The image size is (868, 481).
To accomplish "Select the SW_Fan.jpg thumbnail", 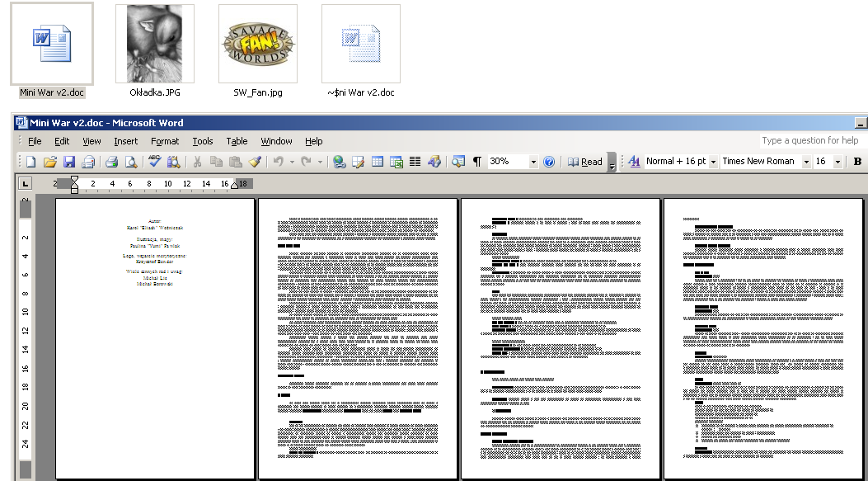I will [258, 44].
